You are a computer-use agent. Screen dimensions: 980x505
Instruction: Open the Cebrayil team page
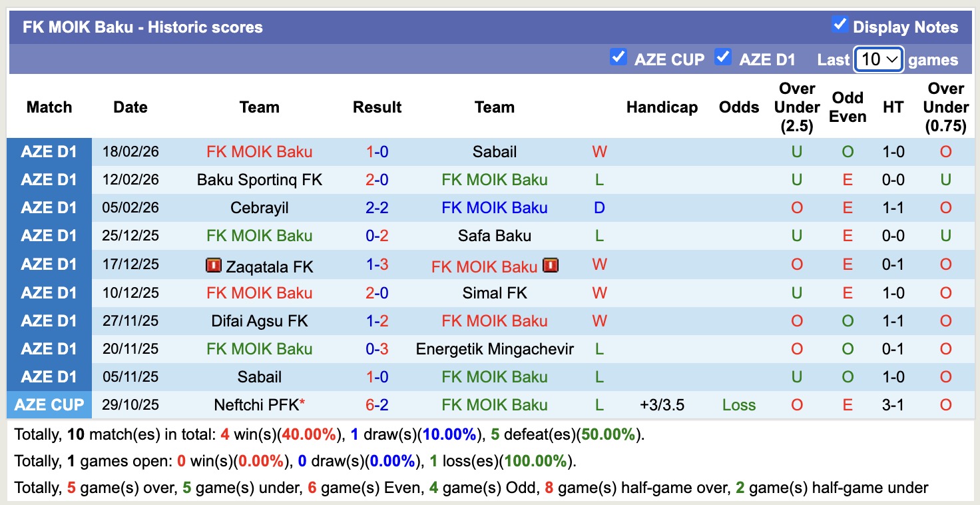point(259,208)
